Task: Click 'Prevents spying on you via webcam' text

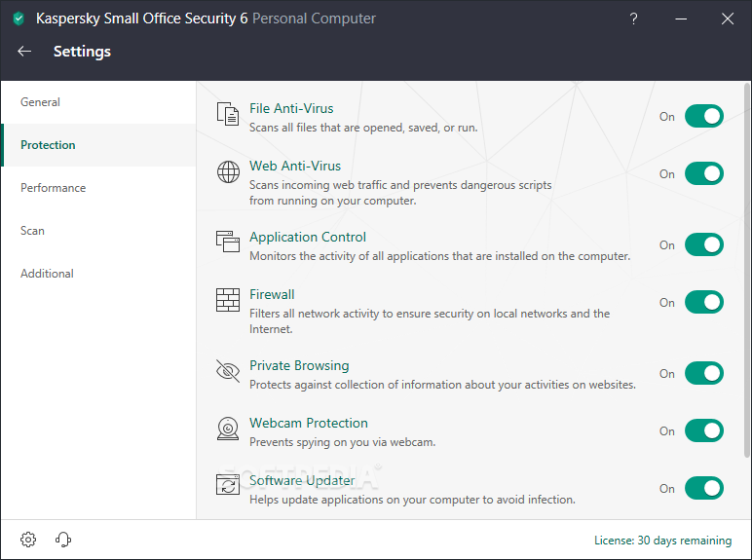Action: (343, 442)
